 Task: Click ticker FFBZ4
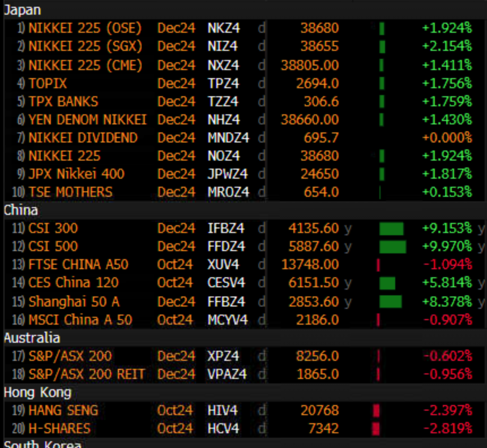[x=227, y=301]
